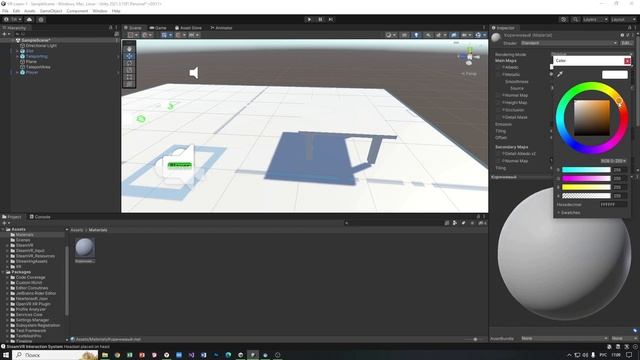Open the Component menu
Viewport: 640px width, 360px height.
pos(77,11)
